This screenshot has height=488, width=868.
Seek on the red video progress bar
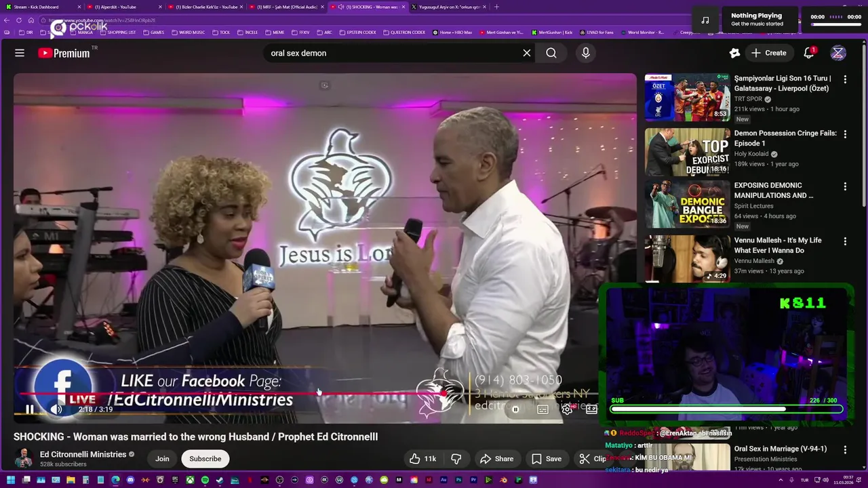[305, 393]
